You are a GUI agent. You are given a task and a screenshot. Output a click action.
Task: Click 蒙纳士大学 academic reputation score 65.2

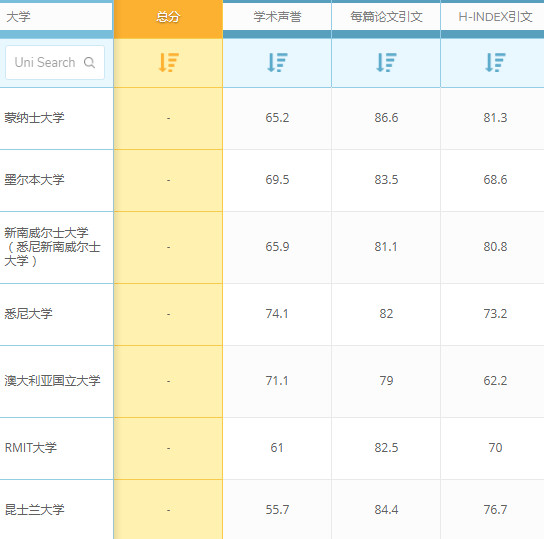[277, 118]
